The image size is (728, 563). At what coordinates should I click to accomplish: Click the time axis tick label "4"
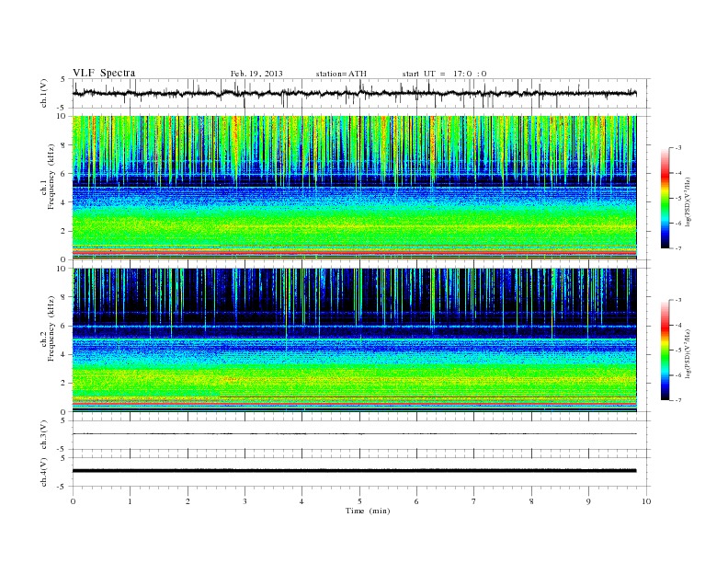pos(302,501)
